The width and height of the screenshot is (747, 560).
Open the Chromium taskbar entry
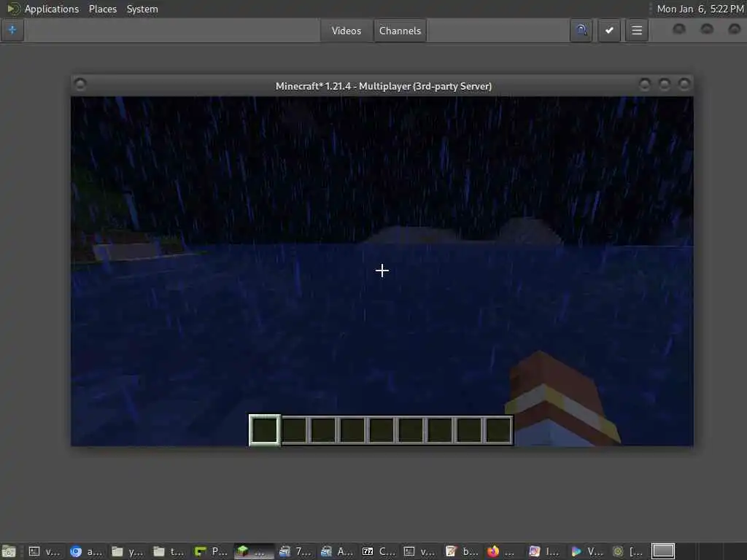coord(85,551)
